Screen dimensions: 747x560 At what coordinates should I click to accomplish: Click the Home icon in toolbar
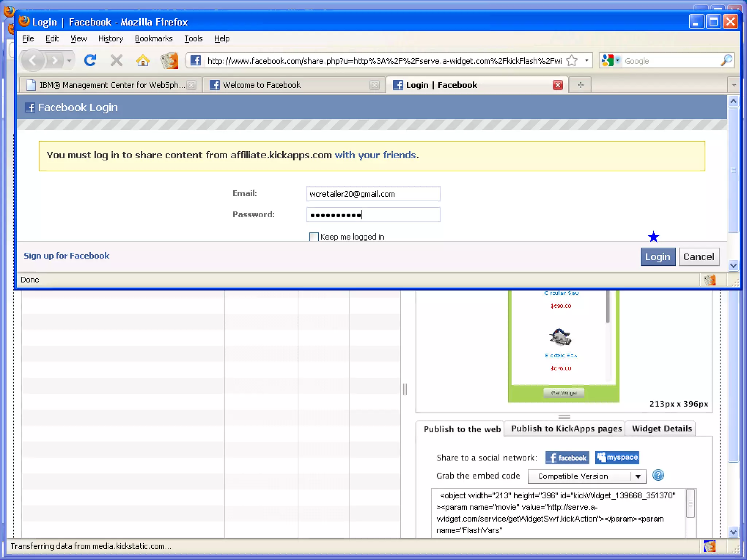[x=143, y=61]
